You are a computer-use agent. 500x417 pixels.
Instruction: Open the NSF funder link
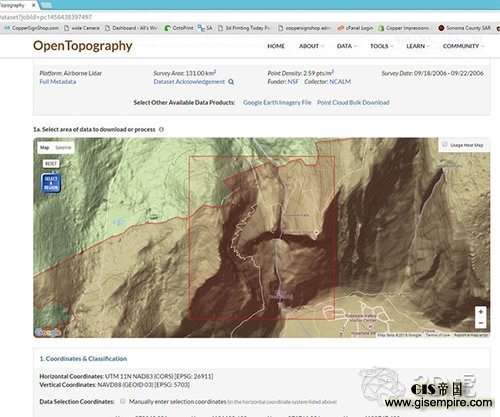tap(293, 82)
